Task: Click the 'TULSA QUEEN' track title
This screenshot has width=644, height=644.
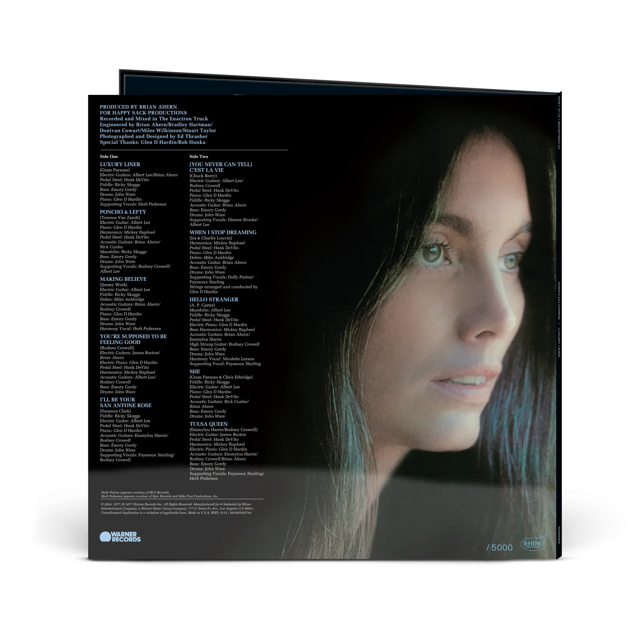Action: [209, 424]
